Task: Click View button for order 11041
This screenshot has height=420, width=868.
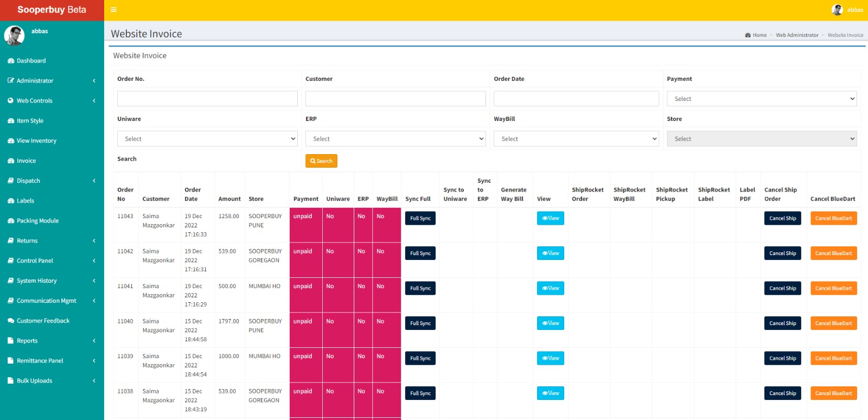Action: [x=550, y=288]
